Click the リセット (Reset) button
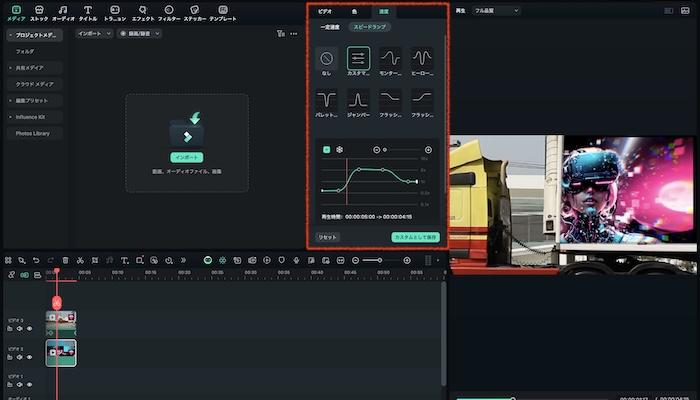 327,237
